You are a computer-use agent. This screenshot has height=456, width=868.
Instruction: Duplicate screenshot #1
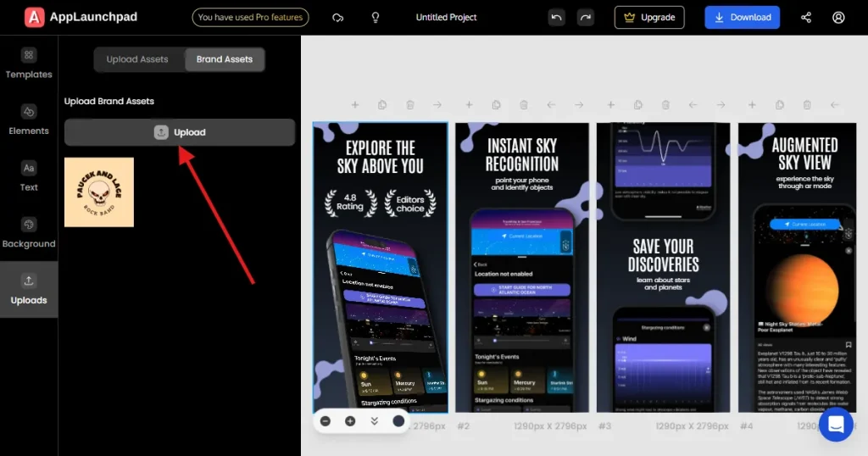tap(382, 104)
